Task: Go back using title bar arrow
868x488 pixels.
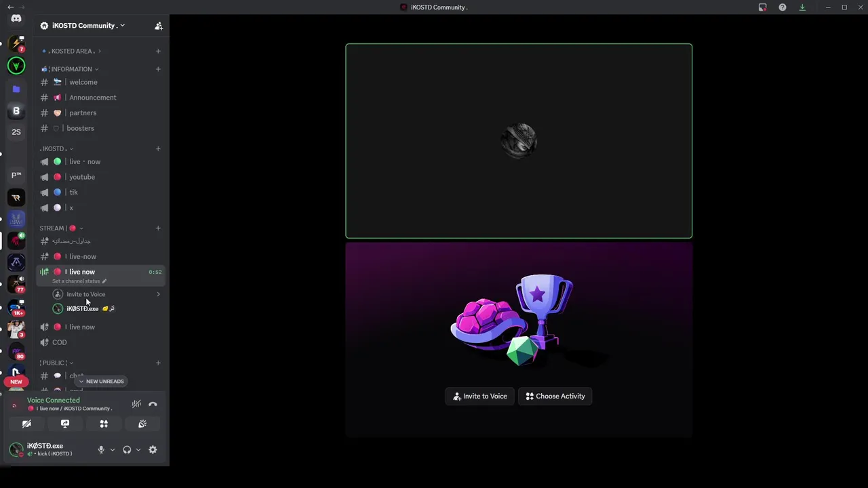Action: click(10, 7)
